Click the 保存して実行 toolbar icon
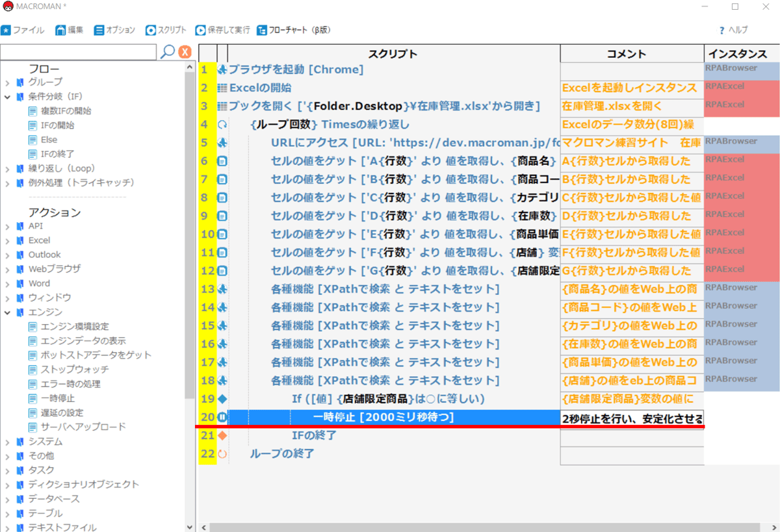Viewport: 780px width, 532px height. click(x=201, y=30)
